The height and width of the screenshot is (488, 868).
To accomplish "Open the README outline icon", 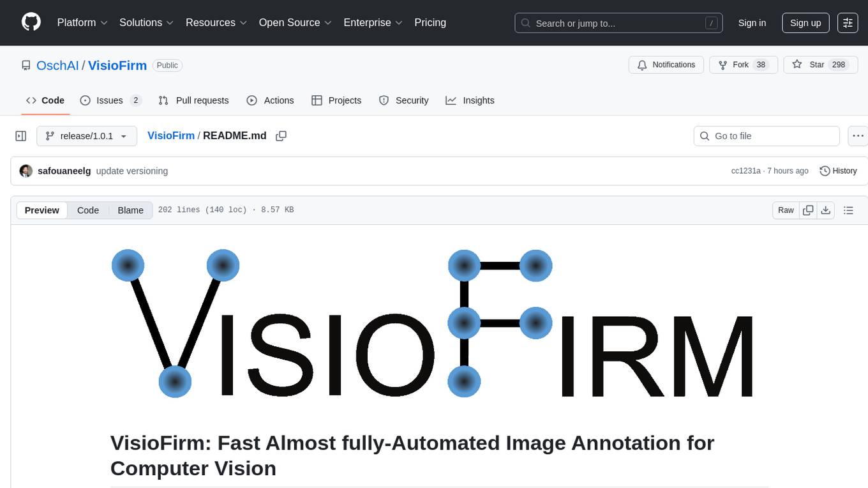I will 848,210.
